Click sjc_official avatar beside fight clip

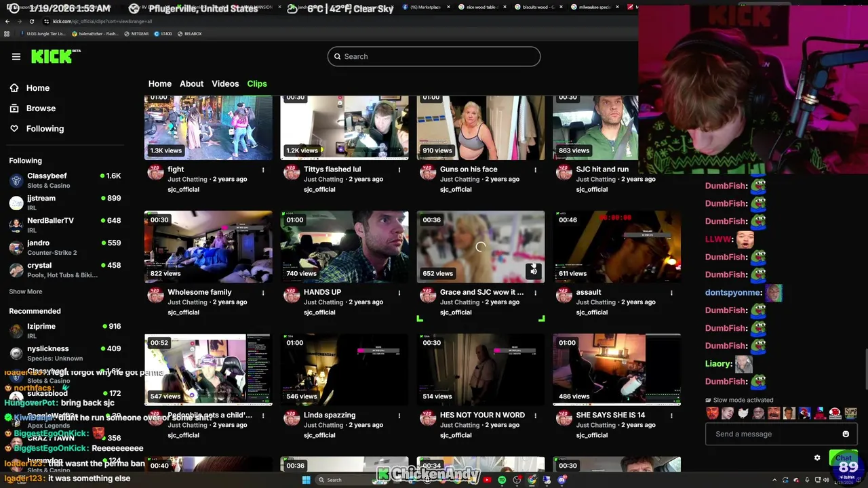[x=156, y=172]
